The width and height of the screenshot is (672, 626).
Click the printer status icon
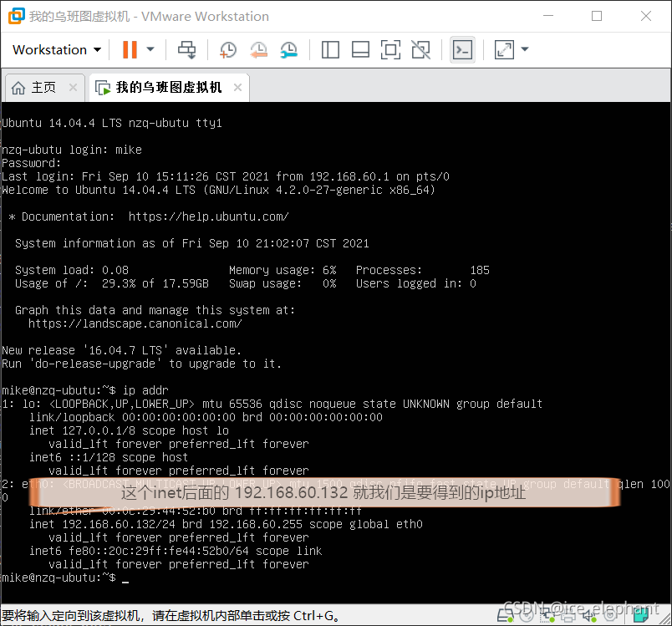[x=568, y=616]
